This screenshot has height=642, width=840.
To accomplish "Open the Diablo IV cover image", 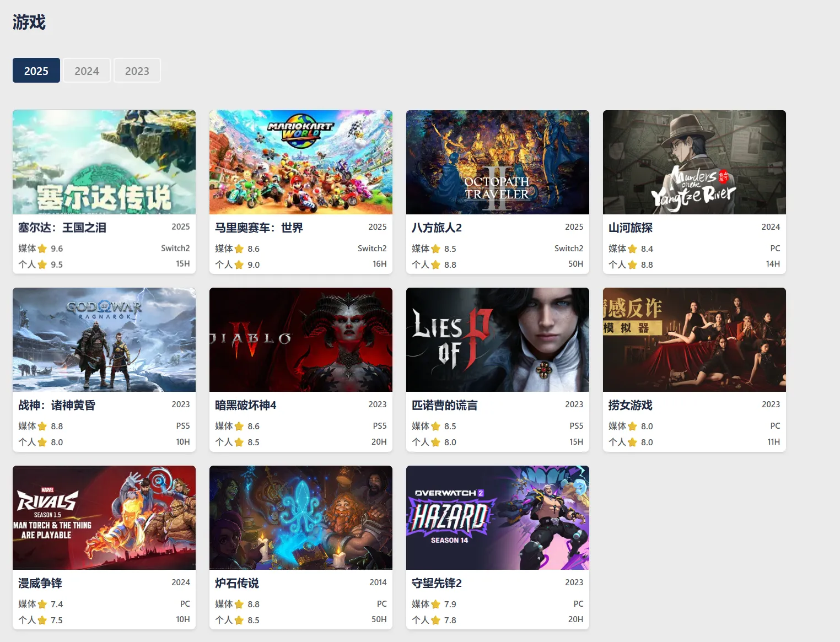I will 301,339.
